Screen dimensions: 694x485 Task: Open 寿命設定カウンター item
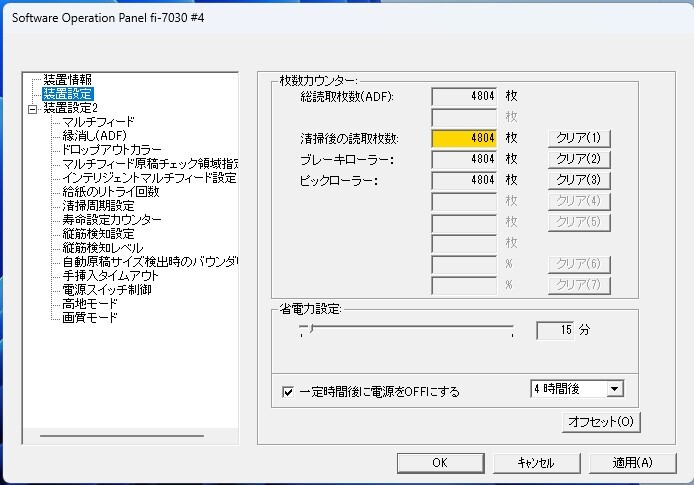coord(112,219)
